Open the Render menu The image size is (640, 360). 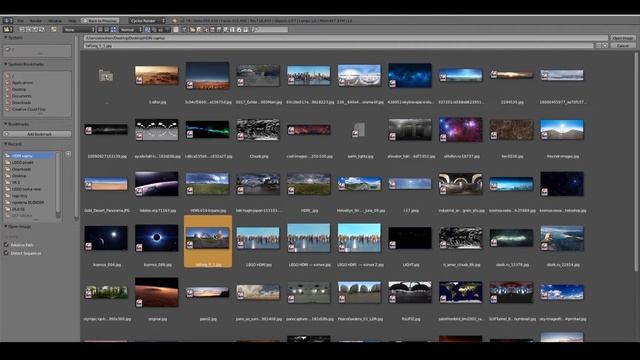[36, 20]
